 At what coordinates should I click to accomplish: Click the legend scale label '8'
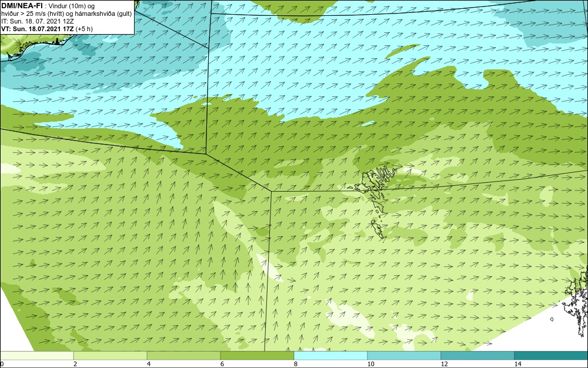click(x=296, y=364)
